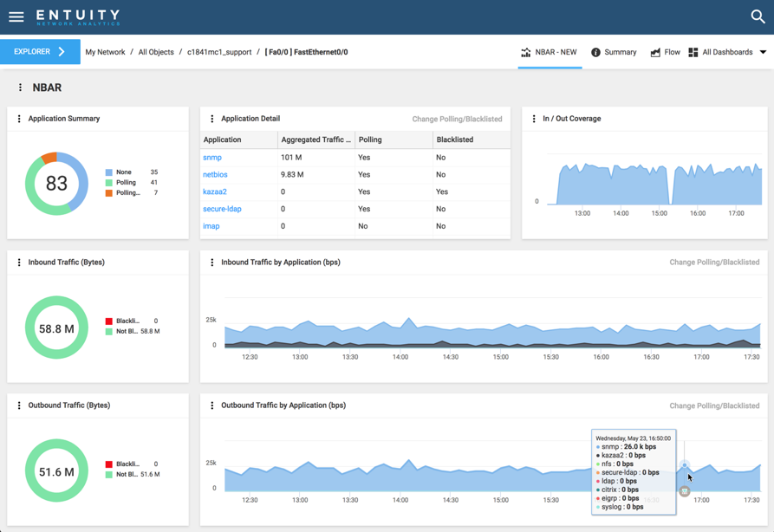Click the Application Summary donut chart

[56, 184]
